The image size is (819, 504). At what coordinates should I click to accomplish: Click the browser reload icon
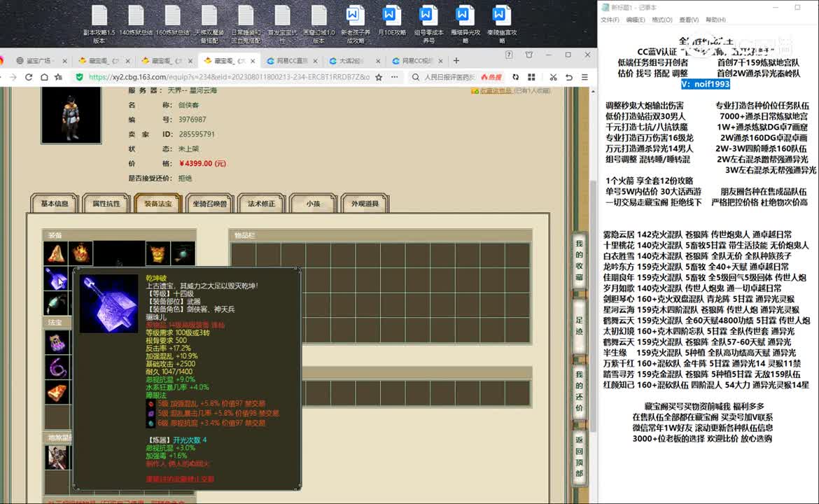(29, 77)
